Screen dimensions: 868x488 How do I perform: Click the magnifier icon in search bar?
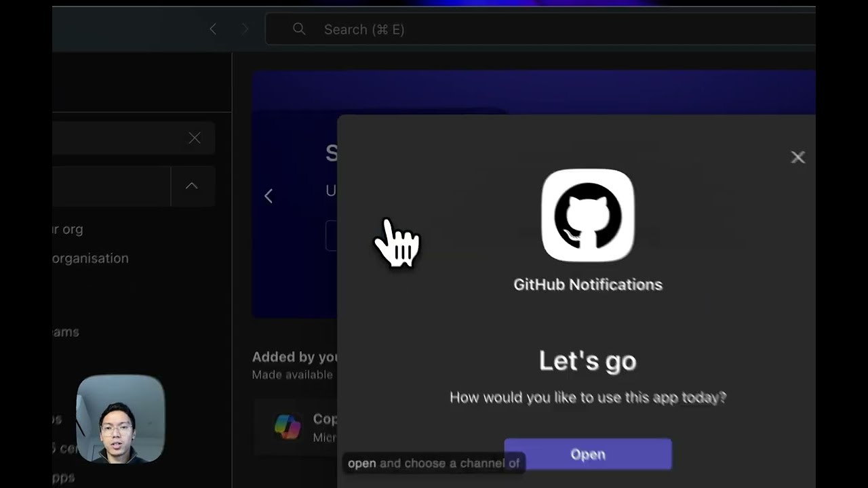coord(299,29)
